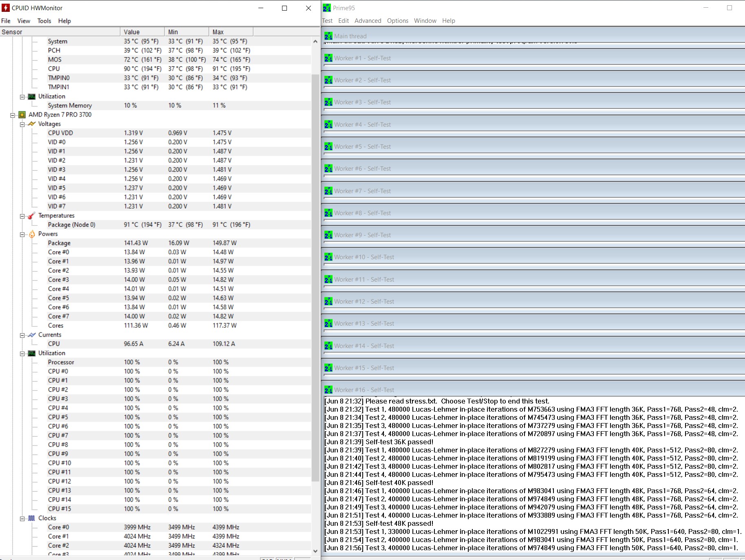Collapse the Powers tree section
The width and height of the screenshot is (745, 560).
pos(22,234)
